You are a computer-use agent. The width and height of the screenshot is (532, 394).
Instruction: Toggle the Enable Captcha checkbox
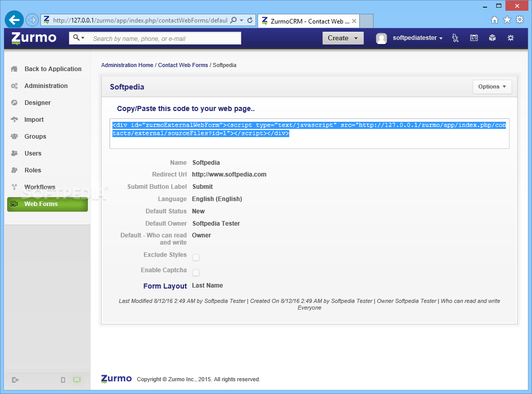coord(196,273)
